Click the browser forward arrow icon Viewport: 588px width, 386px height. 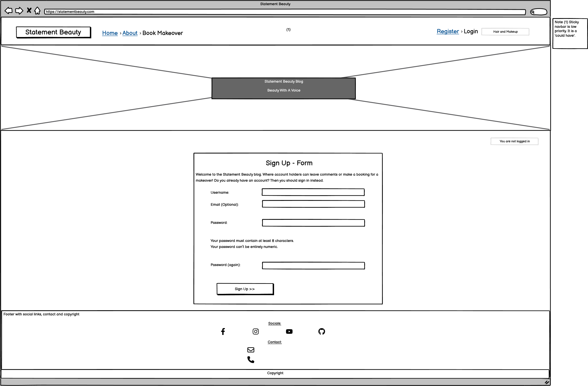(x=19, y=11)
